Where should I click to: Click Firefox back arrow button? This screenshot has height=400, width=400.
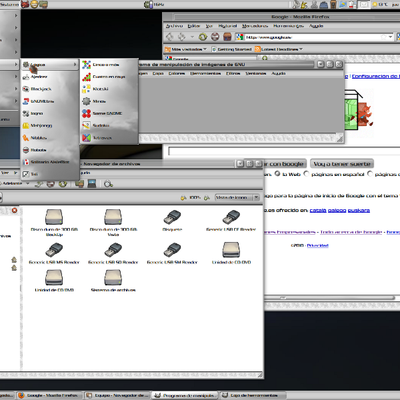pyautogui.click(x=170, y=37)
